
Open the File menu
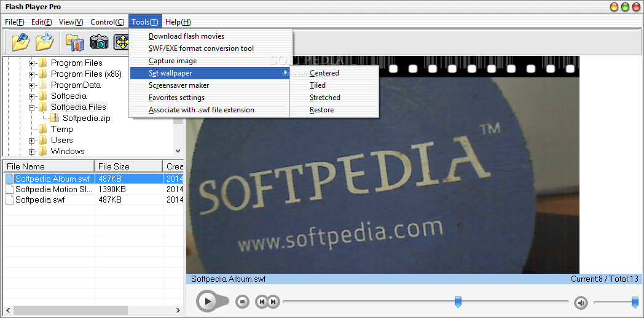15,22
